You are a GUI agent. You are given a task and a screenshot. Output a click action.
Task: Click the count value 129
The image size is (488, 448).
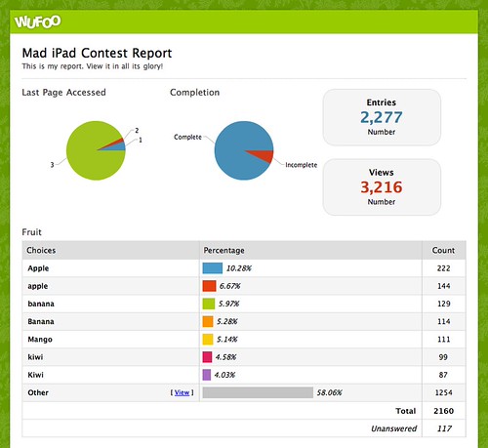(x=443, y=304)
